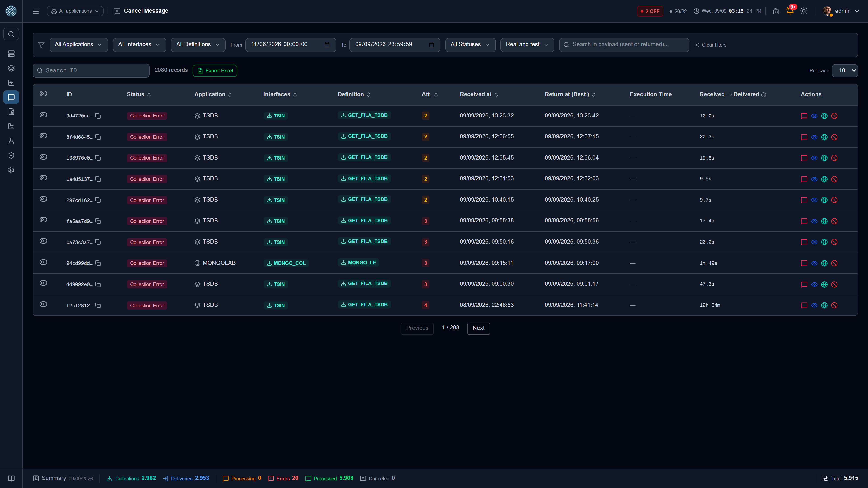Copy the ID dd9092e0

click(x=98, y=285)
